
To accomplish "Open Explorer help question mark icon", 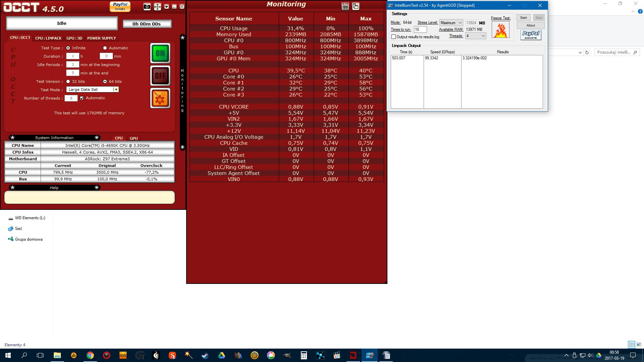I will tap(640, 11).
